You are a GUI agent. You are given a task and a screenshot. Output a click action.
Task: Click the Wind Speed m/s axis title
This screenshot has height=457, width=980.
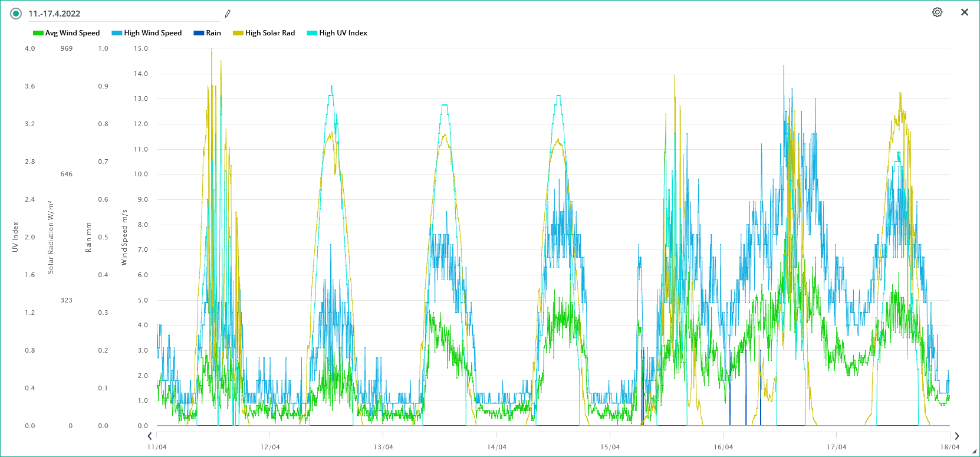124,237
